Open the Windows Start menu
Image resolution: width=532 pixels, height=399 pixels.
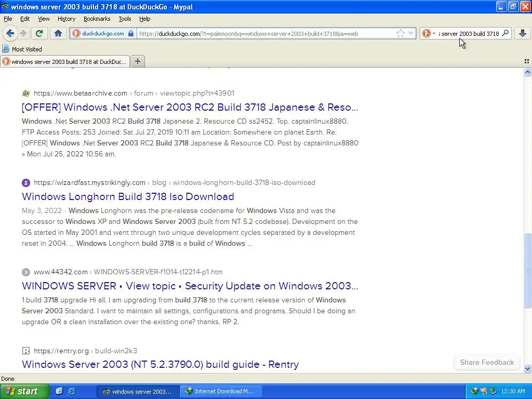tap(24, 391)
